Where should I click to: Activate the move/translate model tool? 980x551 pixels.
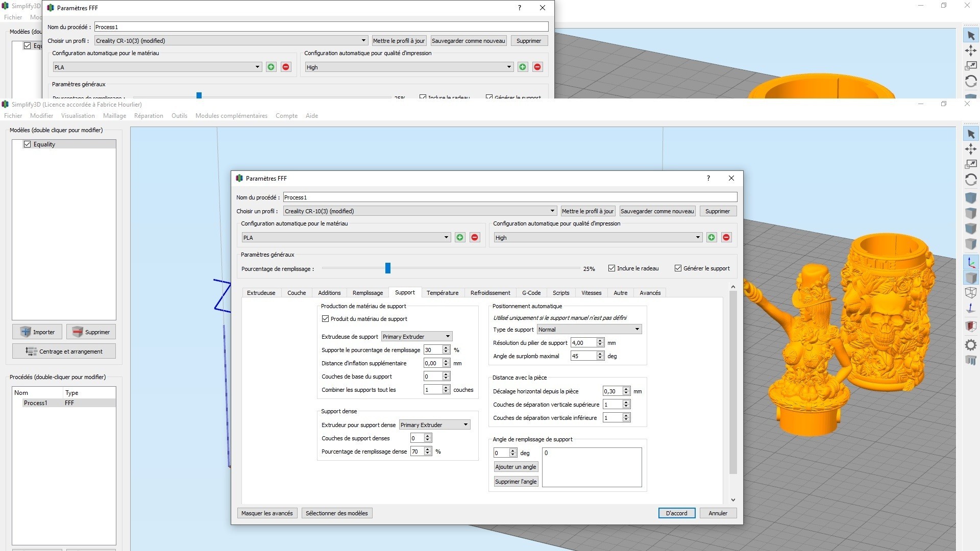pos(971,149)
